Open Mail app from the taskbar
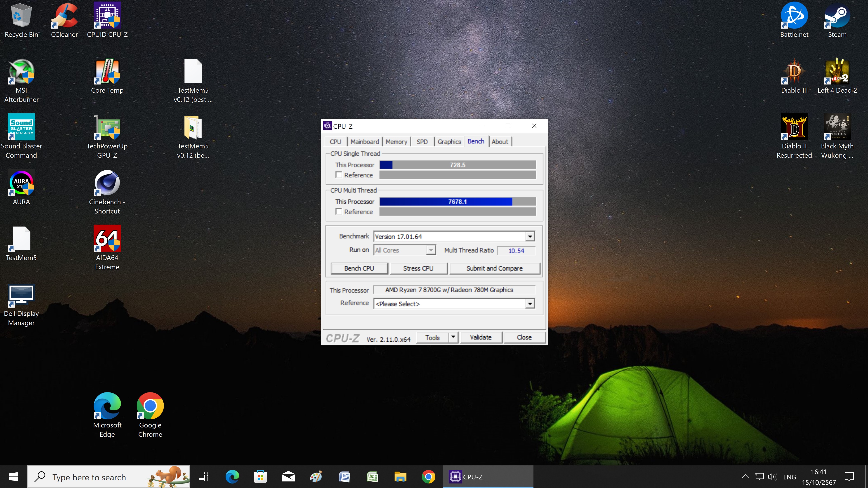 coord(288,477)
